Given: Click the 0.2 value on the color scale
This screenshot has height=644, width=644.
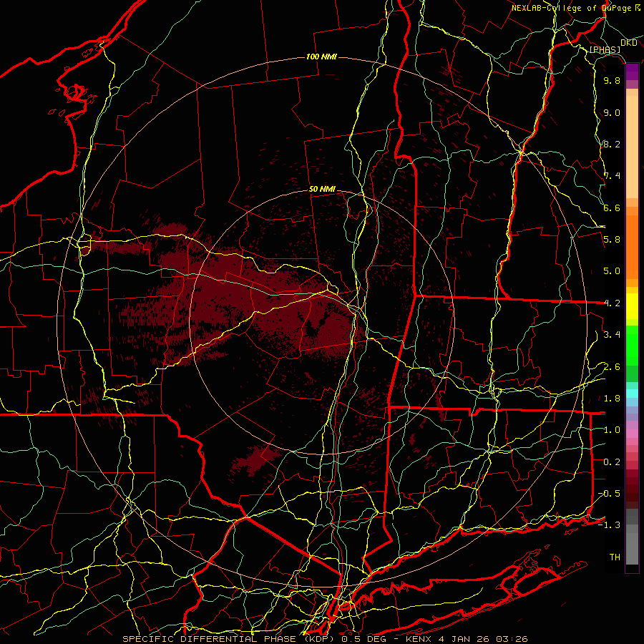Looking at the screenshot, I should (x=612, y=462).
